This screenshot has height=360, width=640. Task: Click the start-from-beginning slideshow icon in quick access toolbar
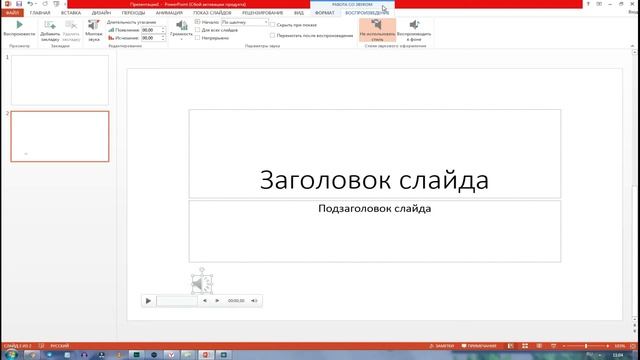(x=56, y=4)
